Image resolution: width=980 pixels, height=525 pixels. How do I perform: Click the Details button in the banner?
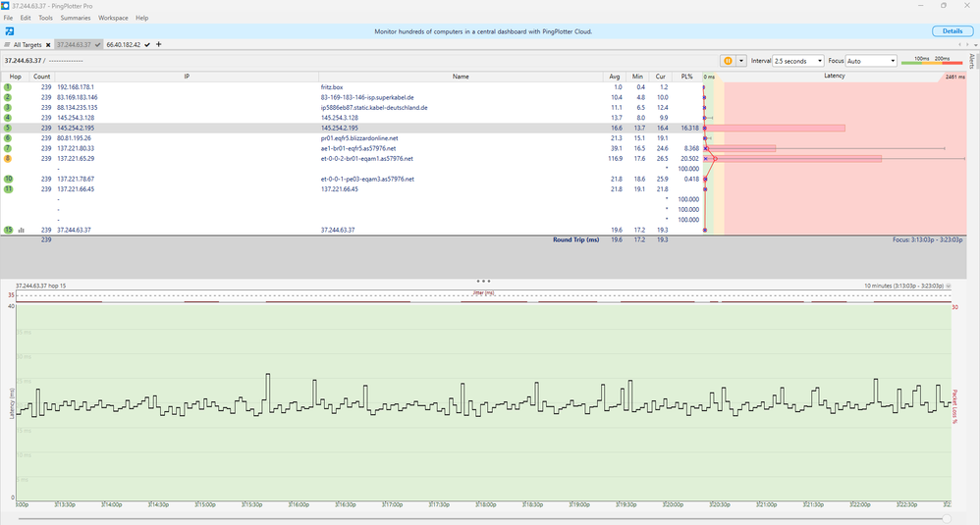(x=952, y=31)
